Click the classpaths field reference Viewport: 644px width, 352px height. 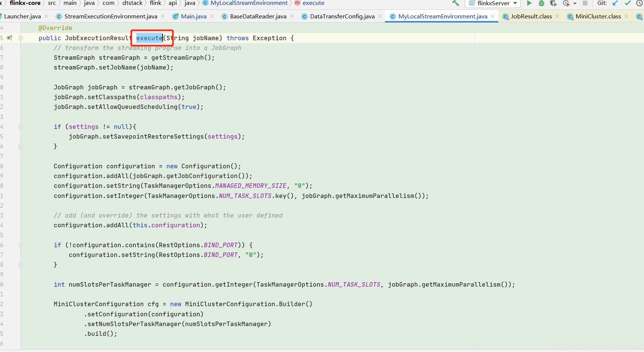click(158, 97)
